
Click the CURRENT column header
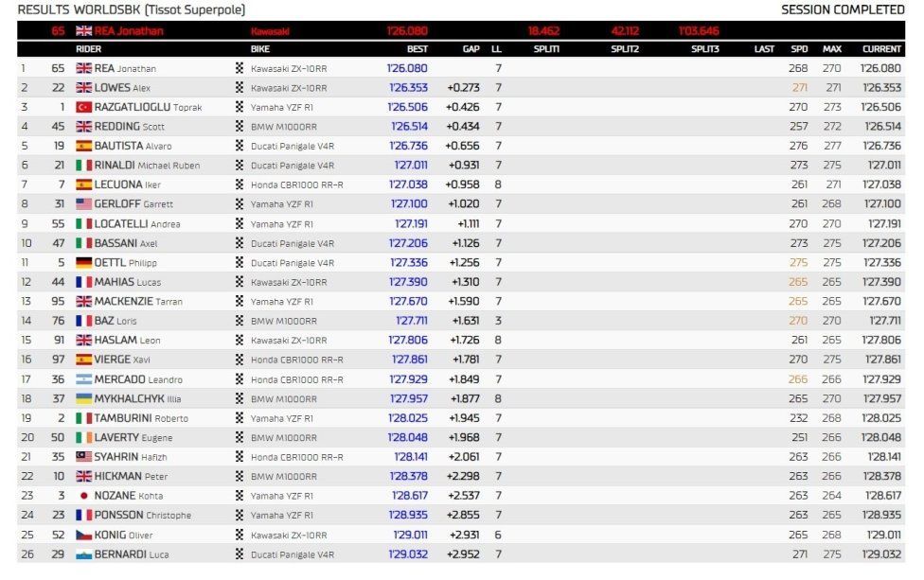pyautogui.click(x=881, y=49)
